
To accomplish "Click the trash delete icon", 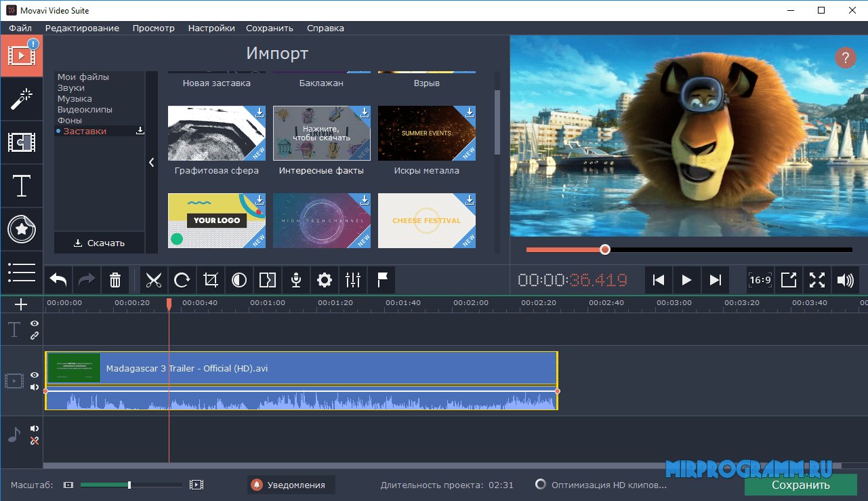I will pos(115,280).
